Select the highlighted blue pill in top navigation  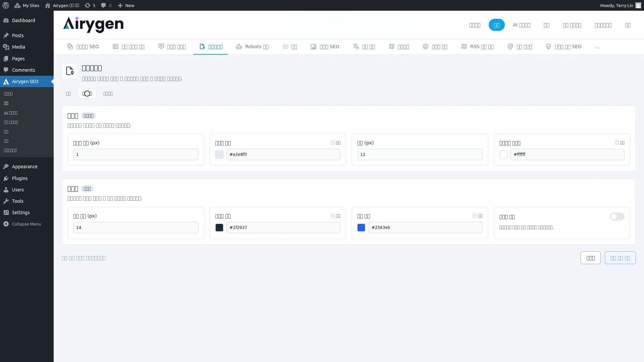496,25
